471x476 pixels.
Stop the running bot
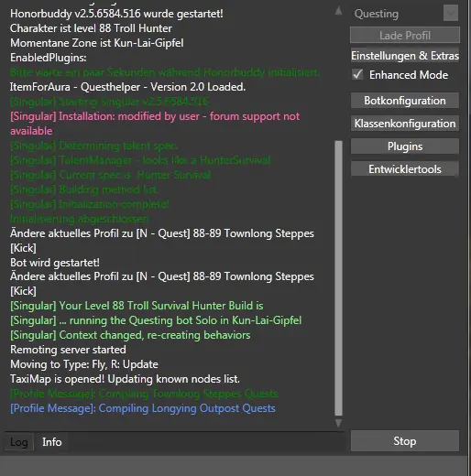coord(405,441)
